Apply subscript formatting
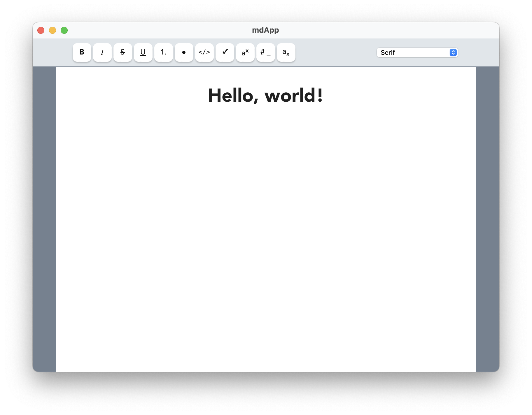 click(x=286, y=52)
